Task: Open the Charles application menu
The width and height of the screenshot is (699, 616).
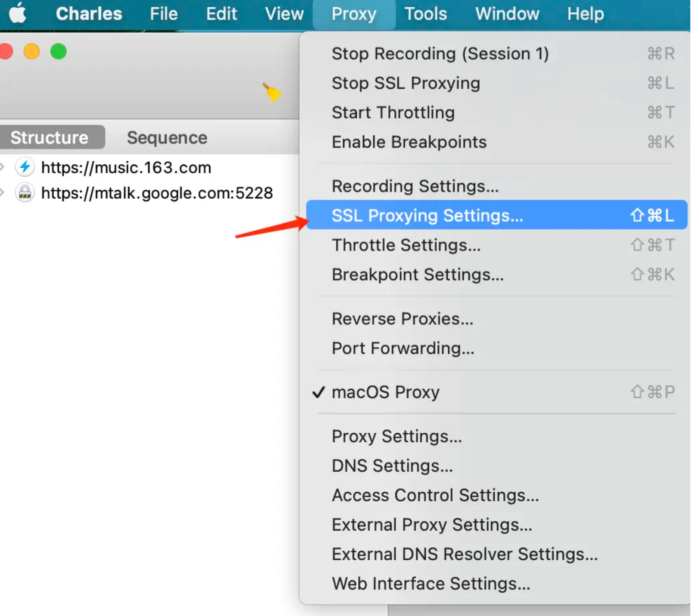Action: pyautogui.click(x=89, y=14)
